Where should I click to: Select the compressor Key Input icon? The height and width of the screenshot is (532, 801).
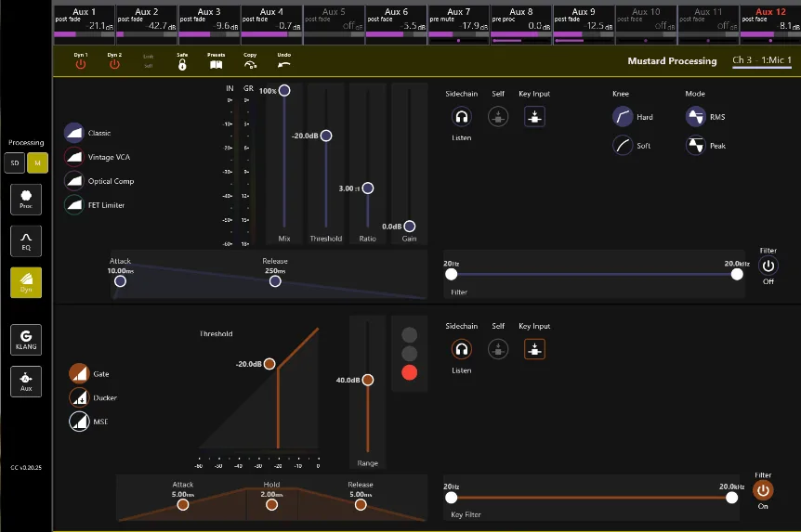click(534, 117)
